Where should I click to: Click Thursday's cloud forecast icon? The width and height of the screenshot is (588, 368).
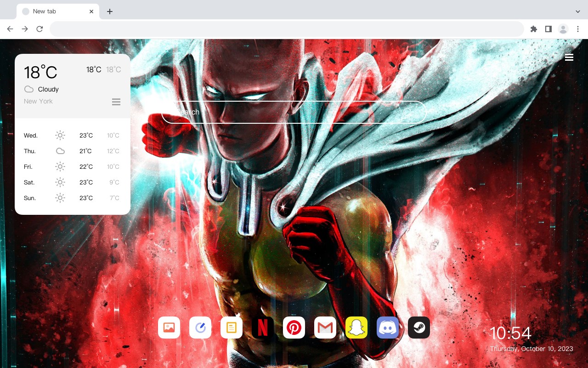click(60, 151)
